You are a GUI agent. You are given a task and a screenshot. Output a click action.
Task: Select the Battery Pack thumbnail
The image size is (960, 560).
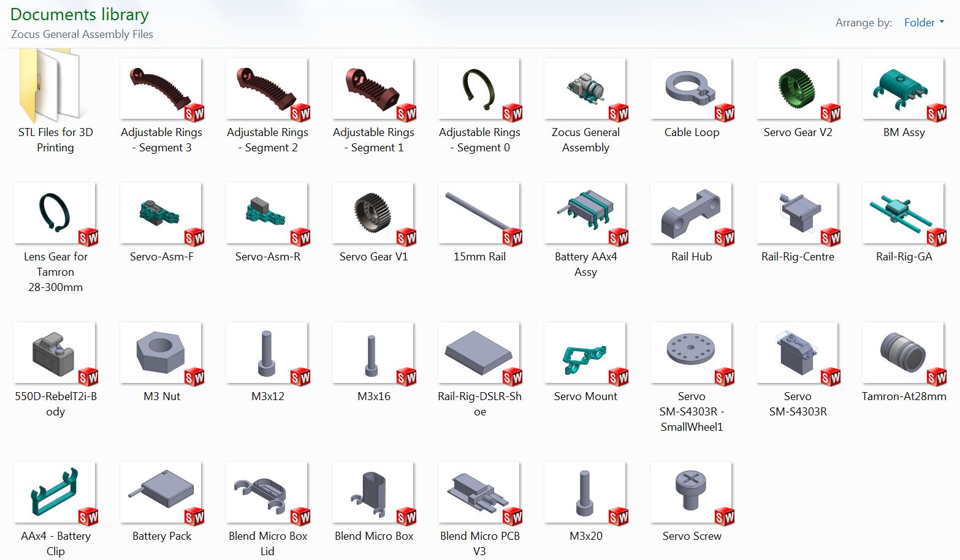click(161, 493)
